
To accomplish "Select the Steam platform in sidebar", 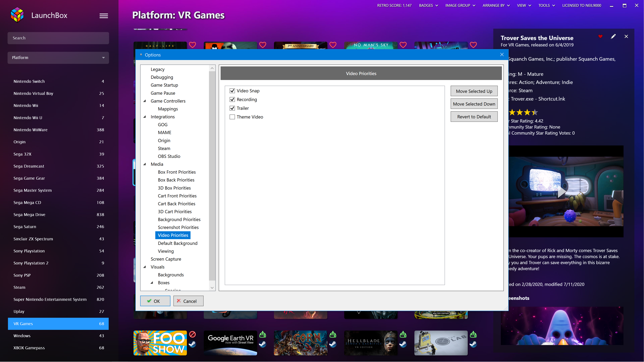I will click(x=58, y=287).
